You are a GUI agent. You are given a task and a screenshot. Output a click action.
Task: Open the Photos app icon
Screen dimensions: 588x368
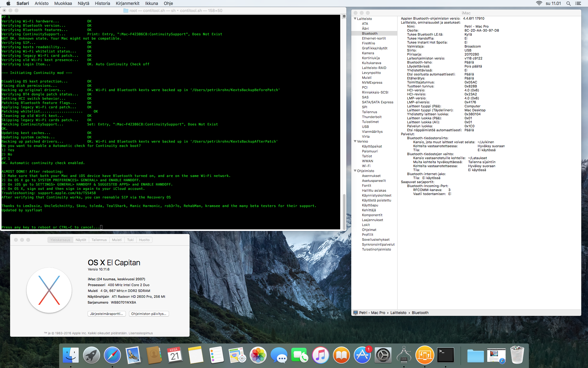click(258, 355)
